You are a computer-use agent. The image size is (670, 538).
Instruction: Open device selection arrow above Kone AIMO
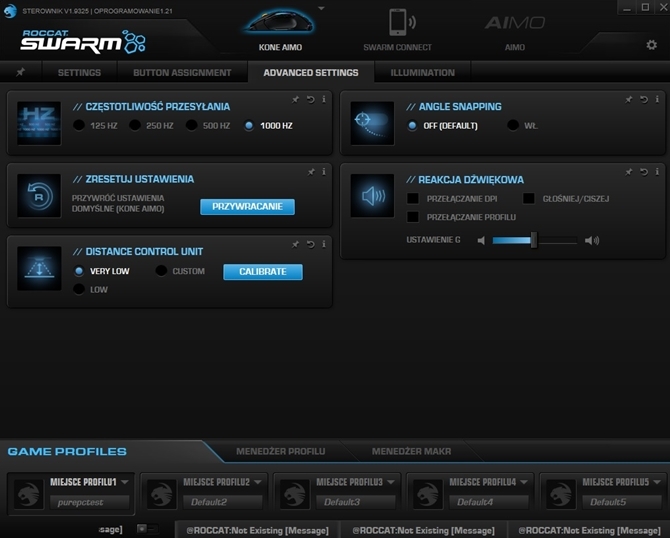[321, 8]
